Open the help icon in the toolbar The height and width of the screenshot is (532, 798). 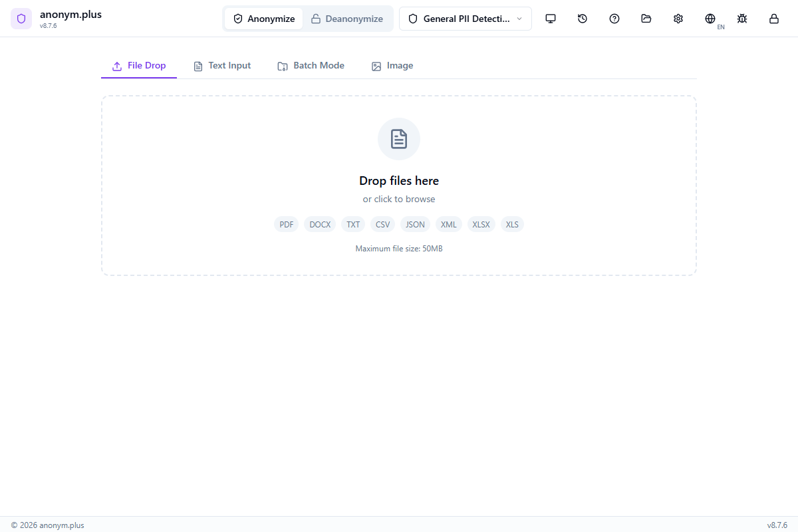614,19
